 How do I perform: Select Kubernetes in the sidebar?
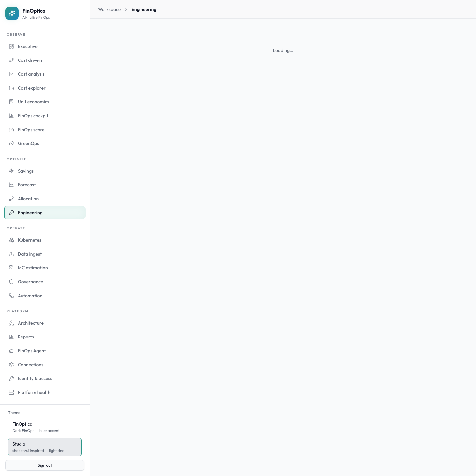click(x=45, y=240)
